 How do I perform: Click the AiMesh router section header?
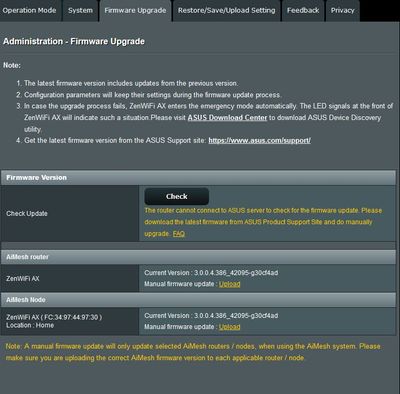(x=199, y=257)
